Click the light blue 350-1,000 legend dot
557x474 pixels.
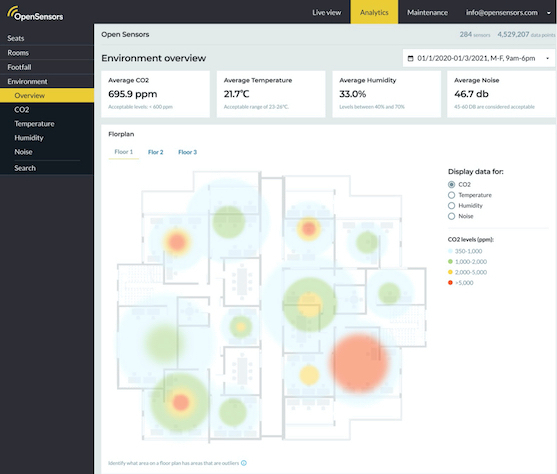450,251
